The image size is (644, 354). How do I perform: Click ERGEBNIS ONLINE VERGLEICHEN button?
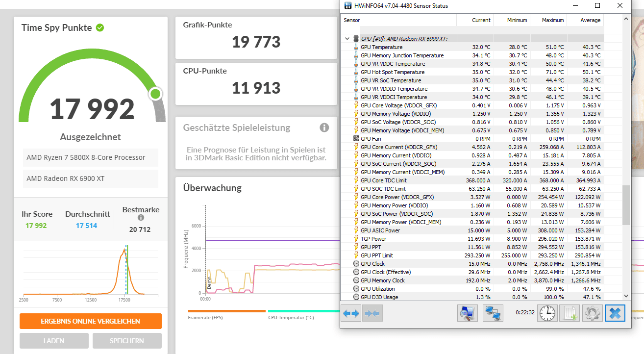[91, 321]
